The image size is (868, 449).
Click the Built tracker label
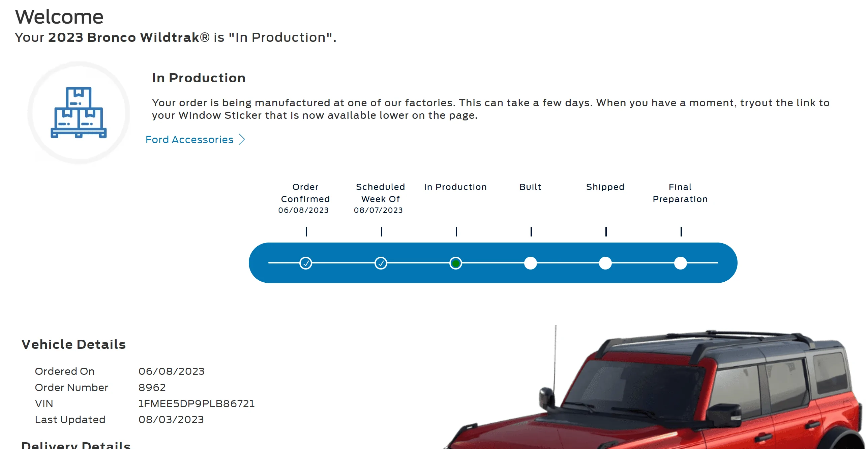(530, 187)
